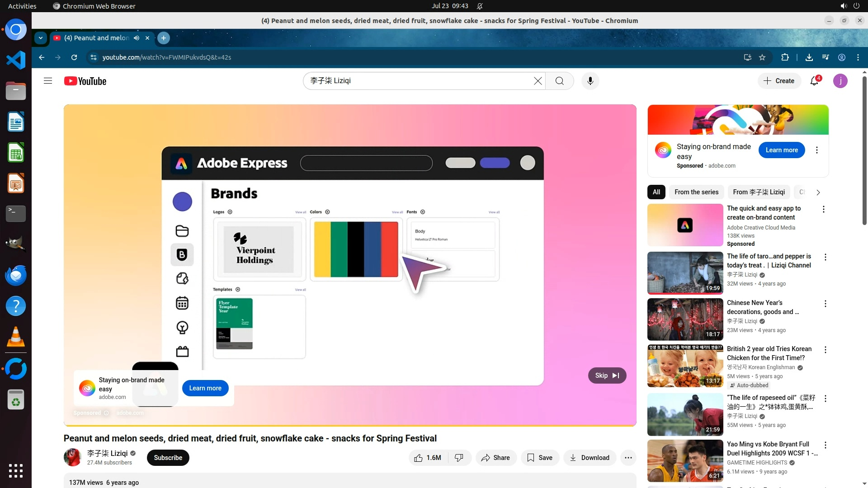Select the 'From the series' chip
868x488 pixels.
click(x=696, y=192)
